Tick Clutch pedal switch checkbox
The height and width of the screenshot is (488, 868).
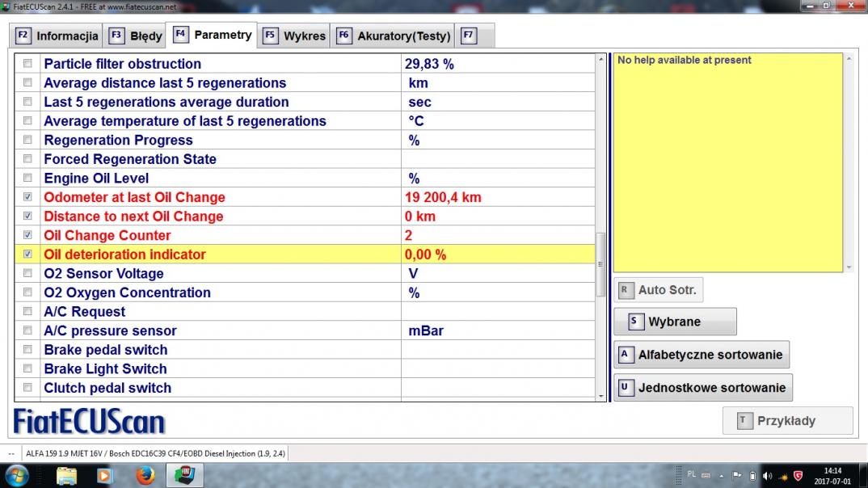pos(27,388)
